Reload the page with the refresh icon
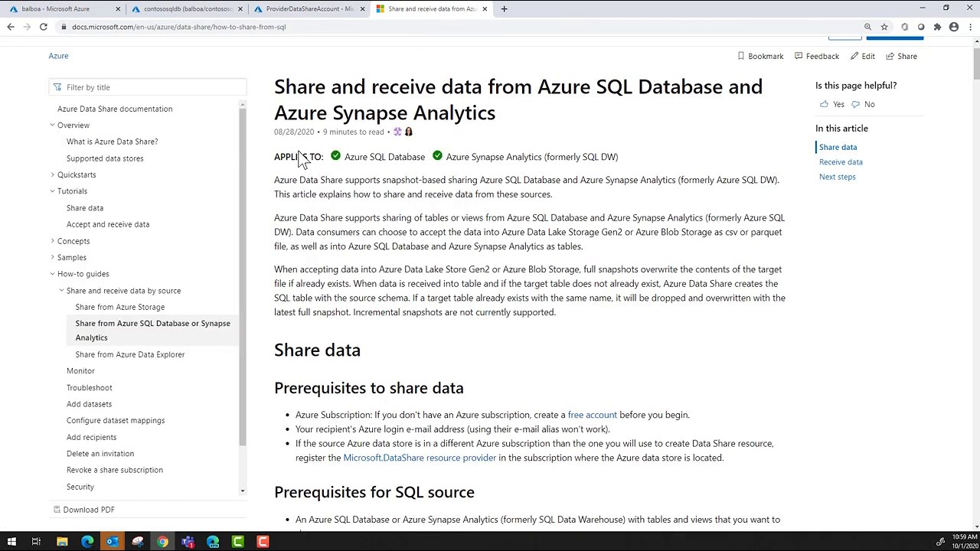980x551 pixels. pyautogui.click(x=44, y=27)
